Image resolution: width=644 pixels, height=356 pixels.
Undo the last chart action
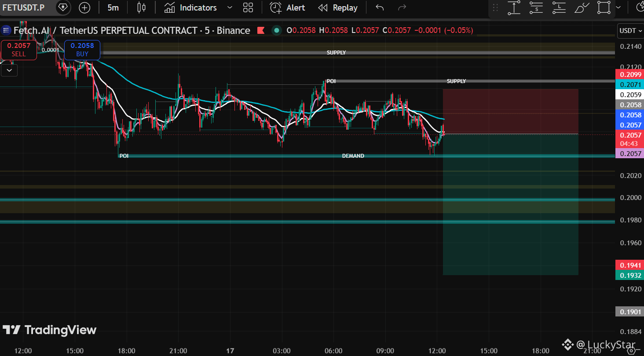380,7
